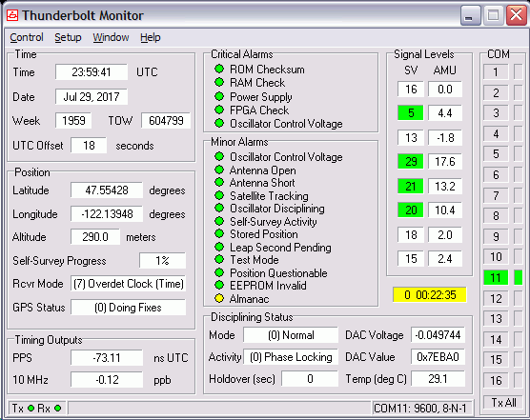
Task: Select COM port 1 button
Action: click(x=496, y=72)
